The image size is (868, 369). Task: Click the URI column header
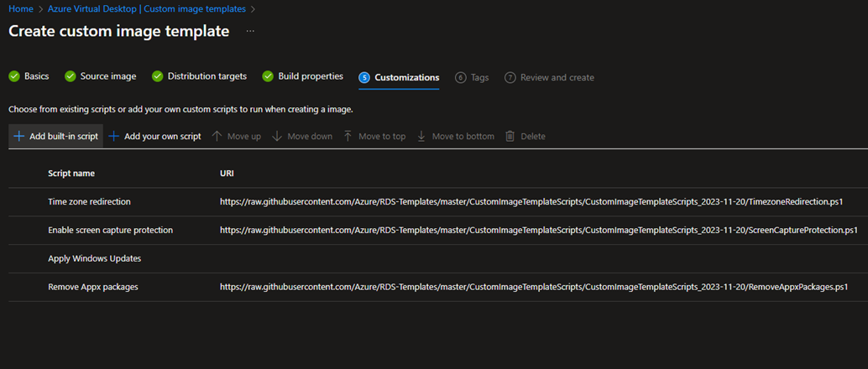pos(227,173)
